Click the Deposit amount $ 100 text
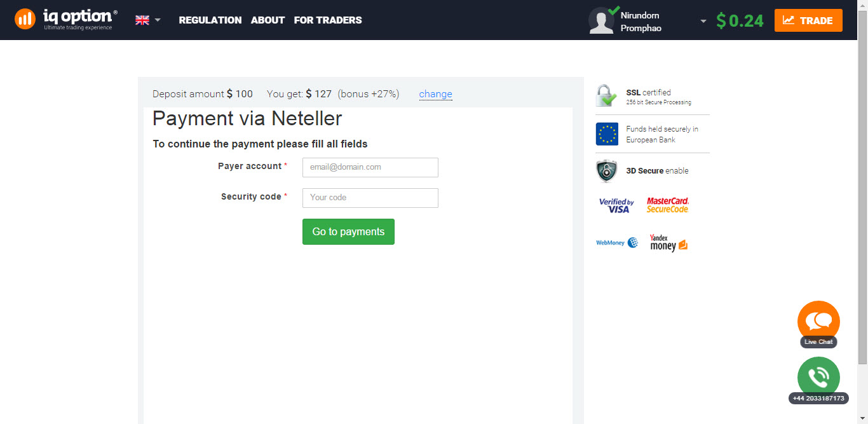868x424 pixels. pos(203,94)
